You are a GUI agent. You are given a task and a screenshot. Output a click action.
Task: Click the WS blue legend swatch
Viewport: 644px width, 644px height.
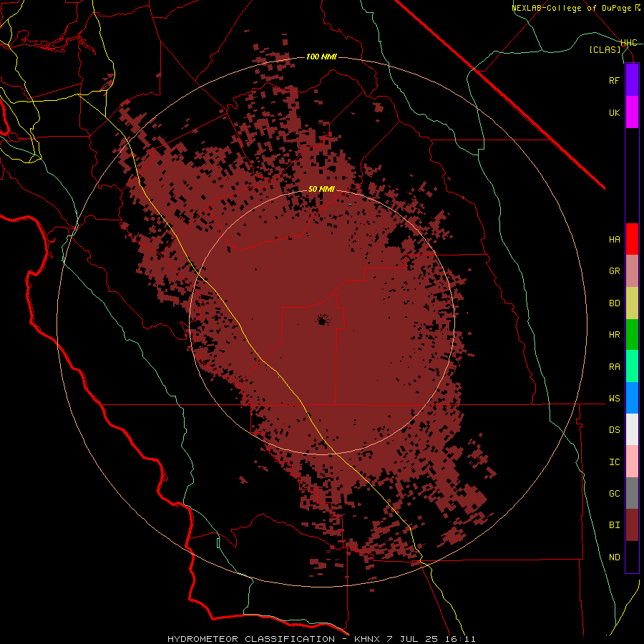(632, 398)
